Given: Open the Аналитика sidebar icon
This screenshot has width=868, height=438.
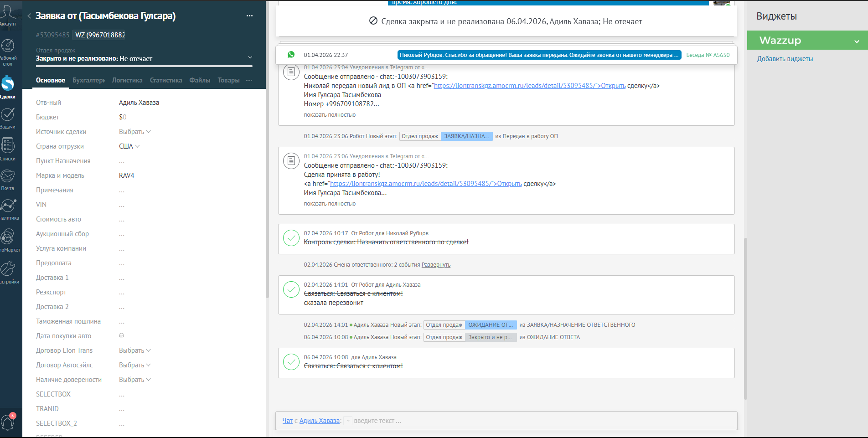Looking at the screenshot, I should (9, 209).
